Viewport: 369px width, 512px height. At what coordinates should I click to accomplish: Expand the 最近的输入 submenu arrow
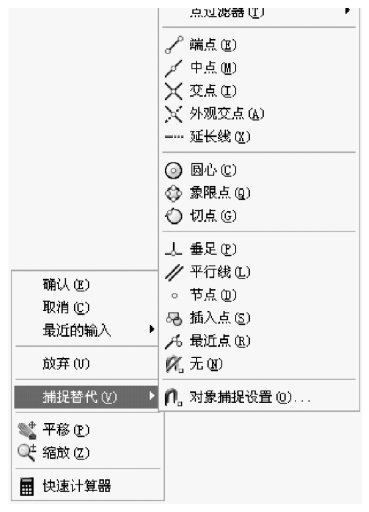(152, 329)
